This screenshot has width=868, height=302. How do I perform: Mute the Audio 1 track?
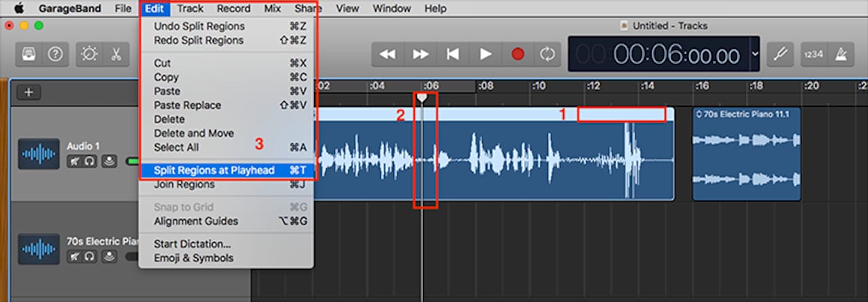[74, 161]
